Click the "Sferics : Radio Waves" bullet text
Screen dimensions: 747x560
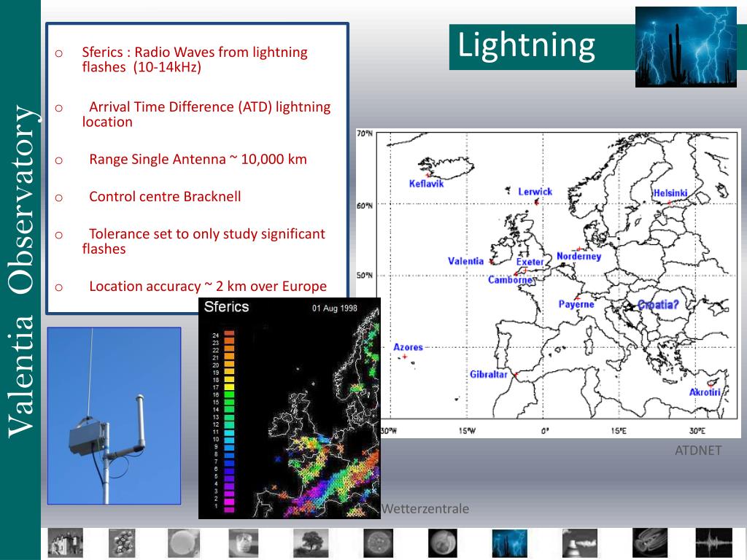(195, 59)
